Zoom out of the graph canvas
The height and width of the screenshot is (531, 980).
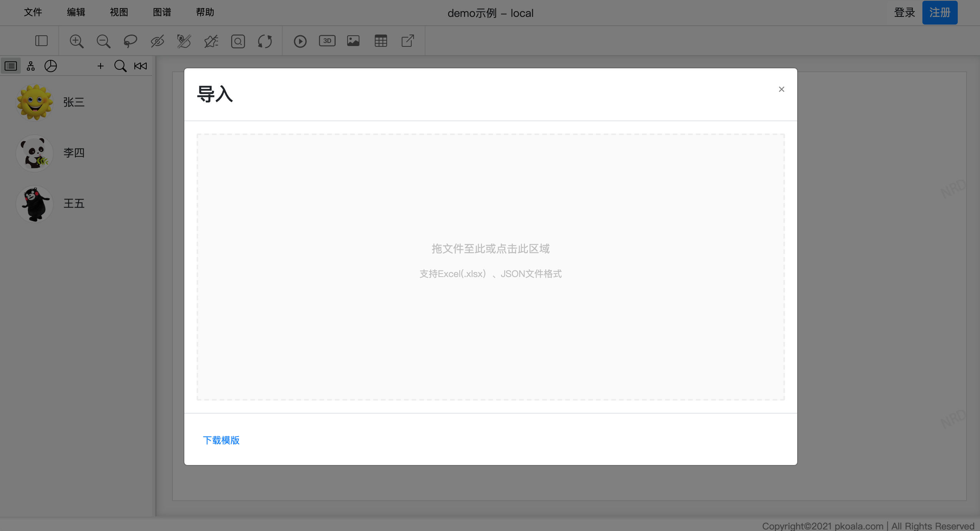103,41
